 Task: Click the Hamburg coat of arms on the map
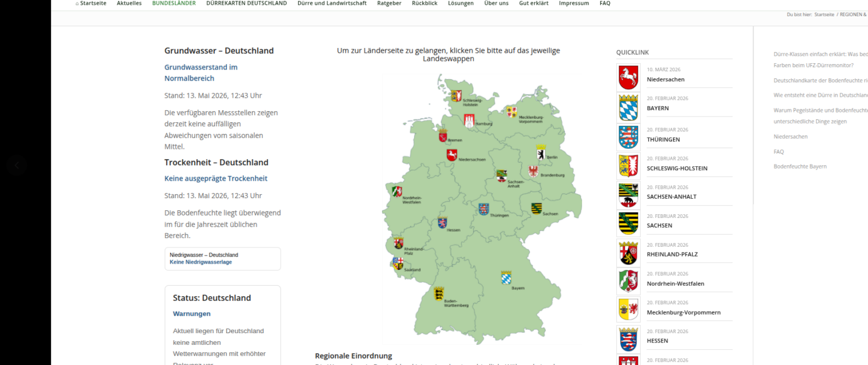point(469,121)
